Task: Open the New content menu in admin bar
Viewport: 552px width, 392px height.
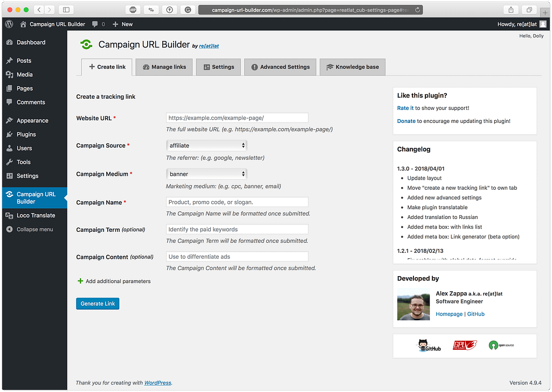Action: pos(122,24)
